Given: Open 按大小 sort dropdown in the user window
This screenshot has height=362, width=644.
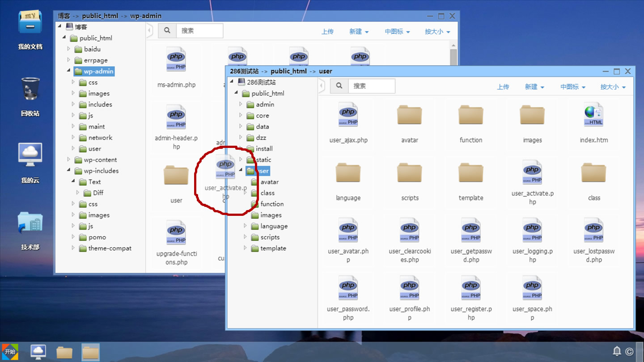Looking at the screenshot, I should coord(613,87).
